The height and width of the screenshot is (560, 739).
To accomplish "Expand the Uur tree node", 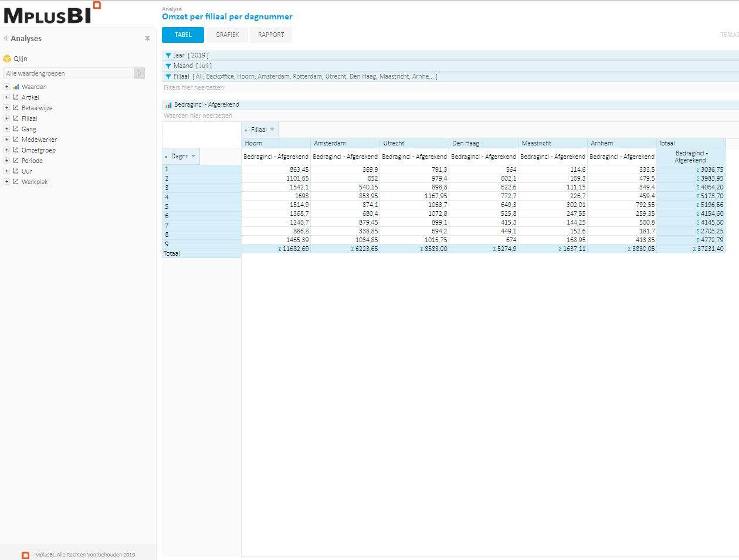I will 6,171.
